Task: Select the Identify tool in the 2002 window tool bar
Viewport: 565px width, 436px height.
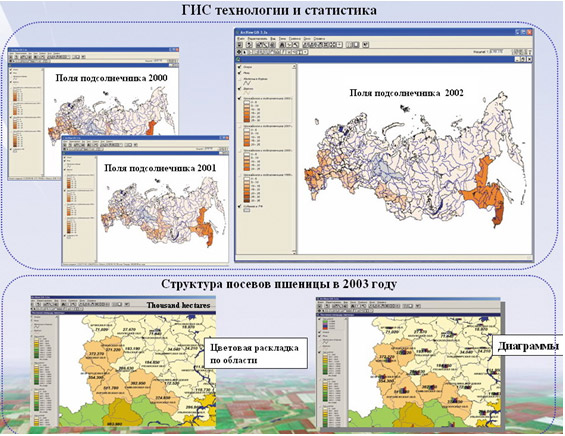Action: pyautogui.click(x=239, y=52)
